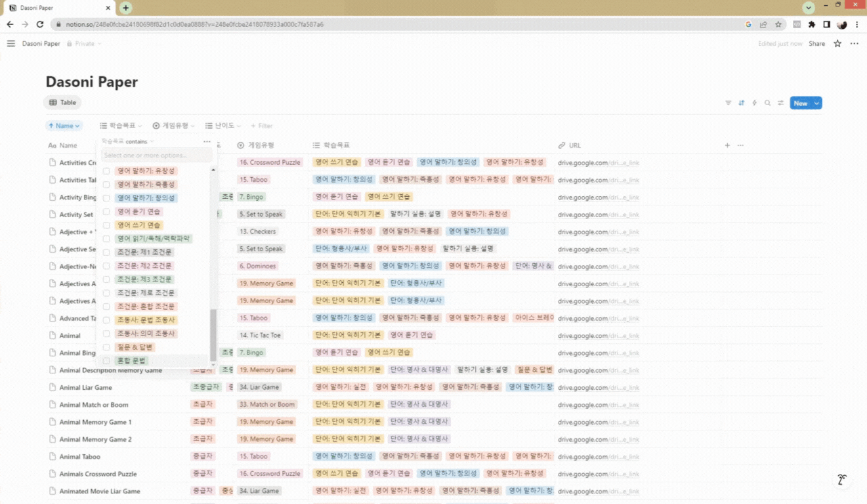Enable the 조건문: 제1 조건문 filter option
867x504 pixels.
coord(106,253)
